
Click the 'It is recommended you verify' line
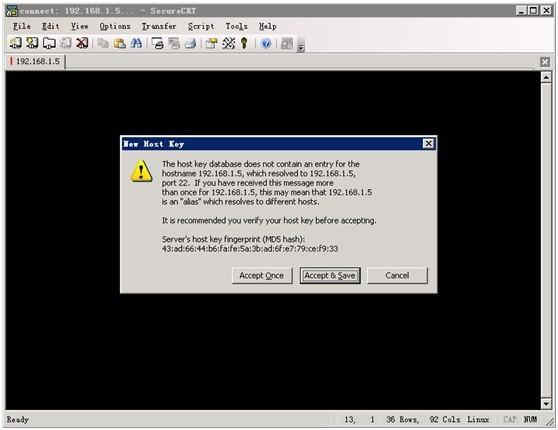pyautogui.click(x=269, y=220)
